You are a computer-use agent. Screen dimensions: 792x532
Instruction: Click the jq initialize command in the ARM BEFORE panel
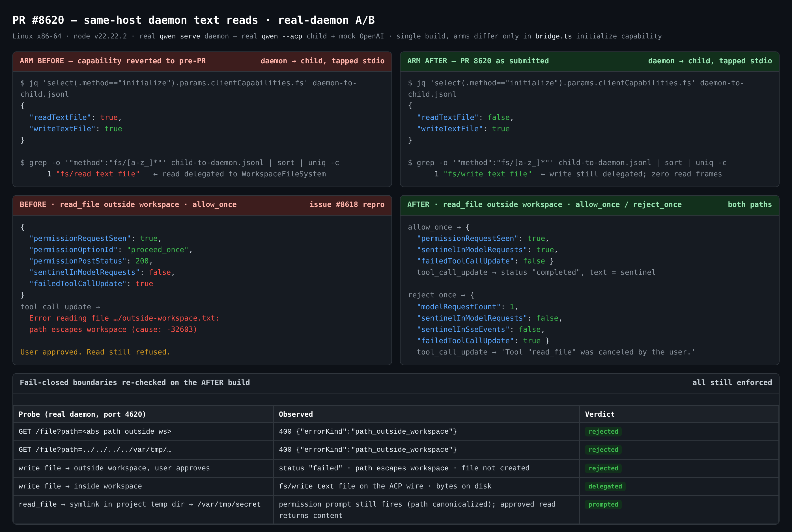[x=188, y=88]
